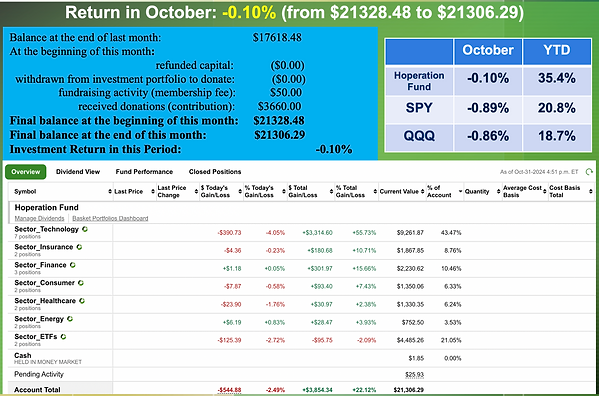This screenshot has height=396, width=599.
Task: Sort by Average Cost Basis arrows
Action: coord(544,191)
